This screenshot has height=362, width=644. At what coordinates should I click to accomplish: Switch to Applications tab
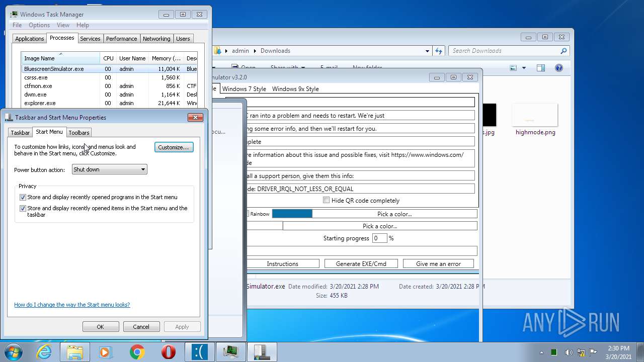point(30,39)
